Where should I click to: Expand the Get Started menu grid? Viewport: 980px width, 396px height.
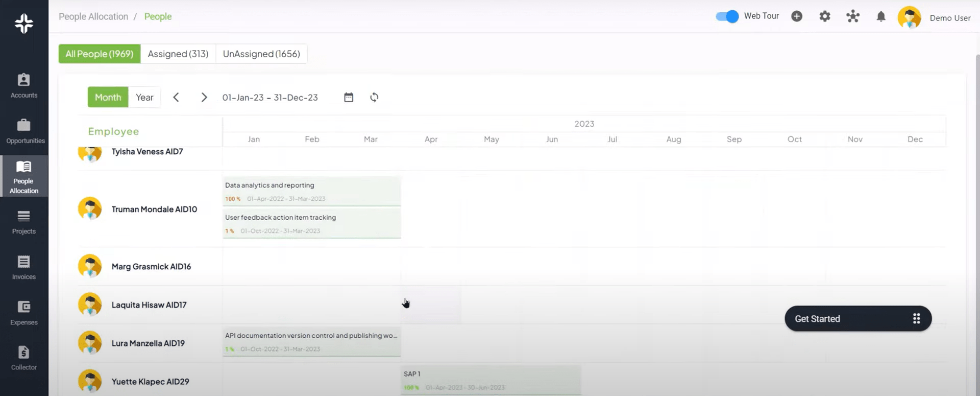[x=916, y=319]
